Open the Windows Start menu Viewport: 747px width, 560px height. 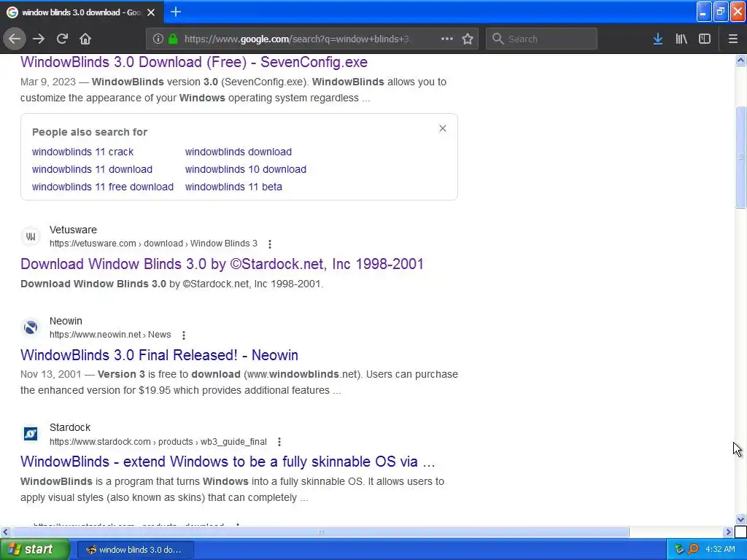pos(35,550)
